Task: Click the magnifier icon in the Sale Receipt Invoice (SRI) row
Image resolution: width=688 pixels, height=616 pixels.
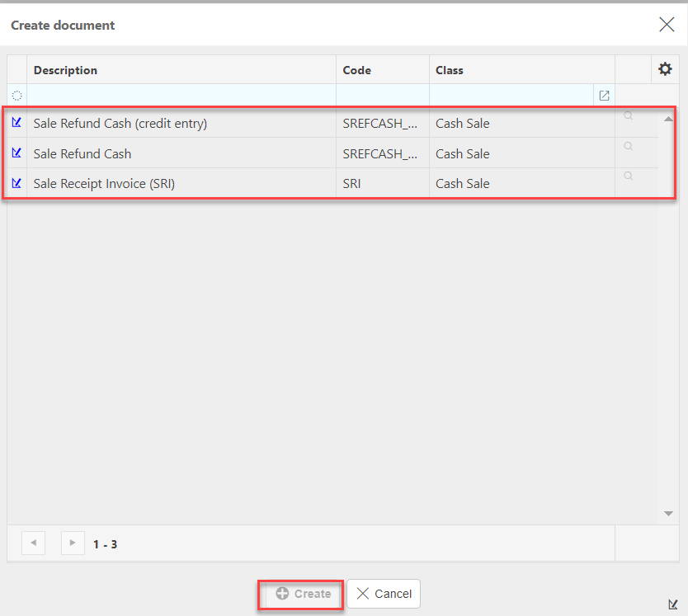Action: coord(628,176)
